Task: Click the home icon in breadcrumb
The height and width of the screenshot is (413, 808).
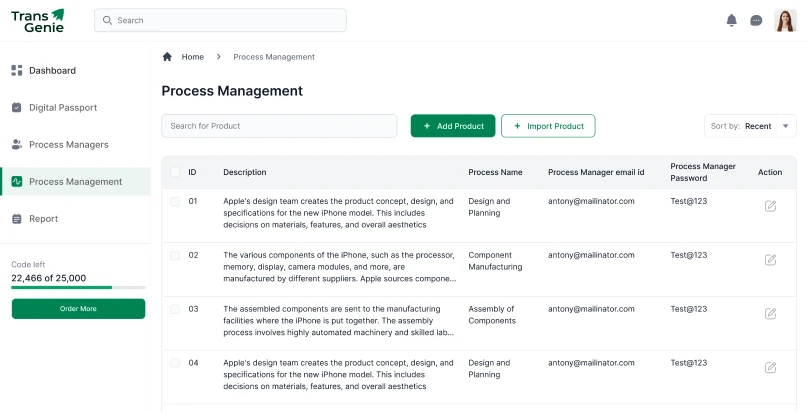Action: click(x=167, y=57)
